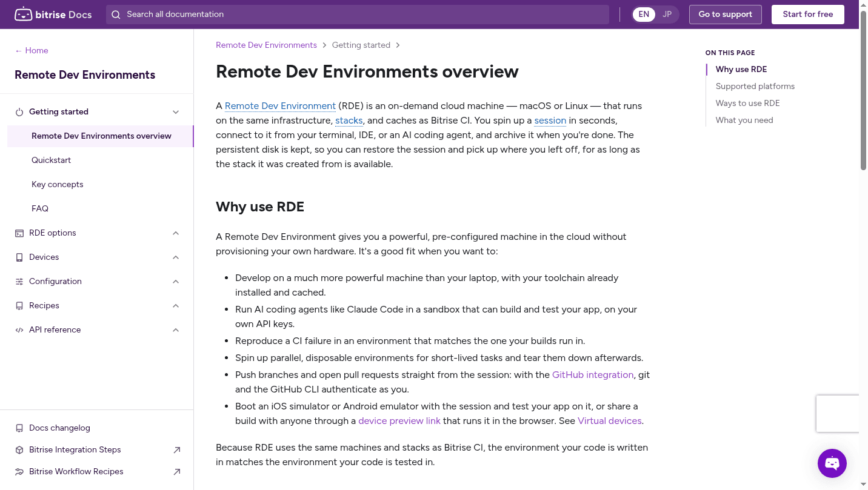868x490 pixels.
Task: Click the Devices phone icon
Action: (19, 257)
